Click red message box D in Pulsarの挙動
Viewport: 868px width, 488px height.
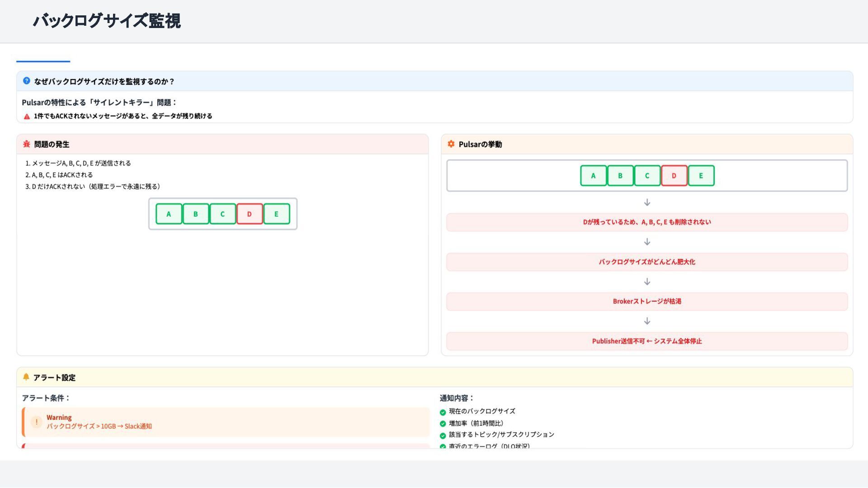674,176
